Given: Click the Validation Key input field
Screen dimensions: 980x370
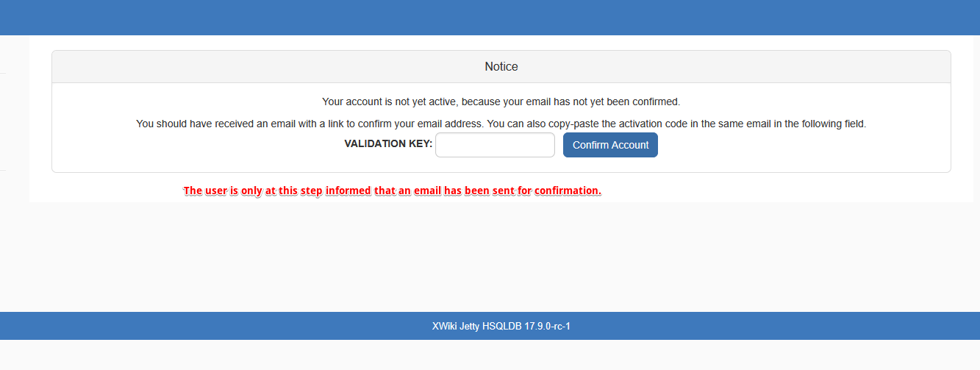Looking at the screenshot, I should [495, 145].
